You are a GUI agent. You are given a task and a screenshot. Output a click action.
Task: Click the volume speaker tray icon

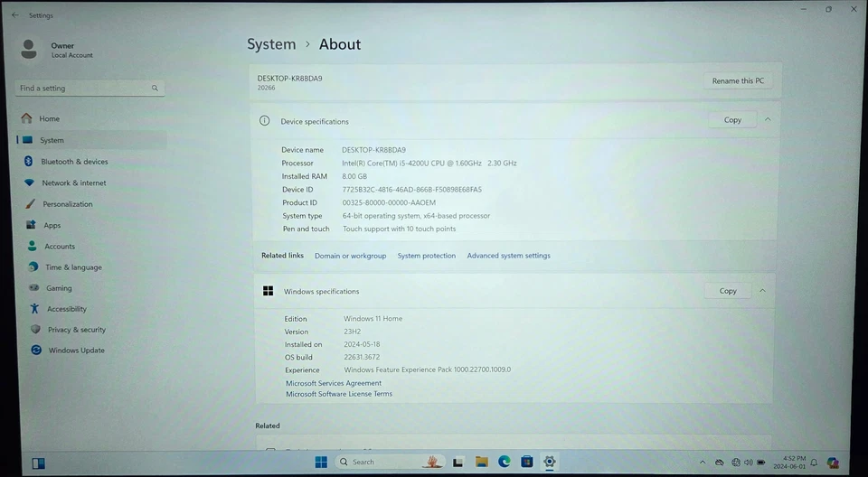(x=749, y=462)
